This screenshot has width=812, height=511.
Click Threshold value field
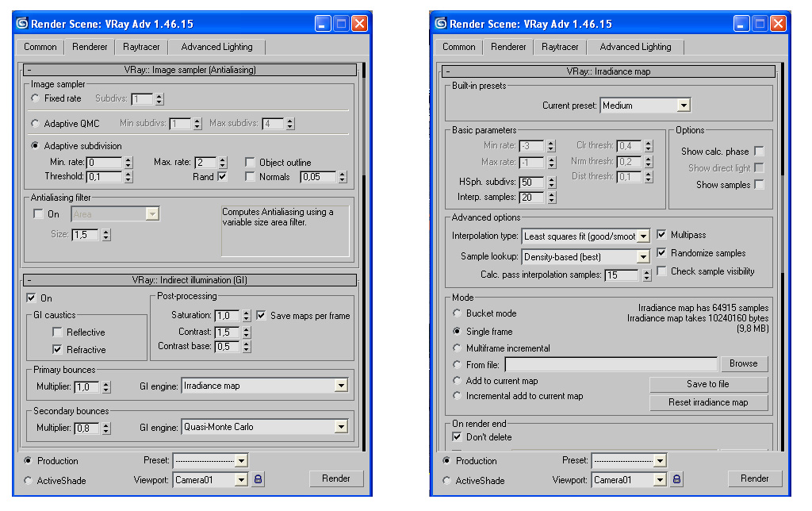[105, 177]
